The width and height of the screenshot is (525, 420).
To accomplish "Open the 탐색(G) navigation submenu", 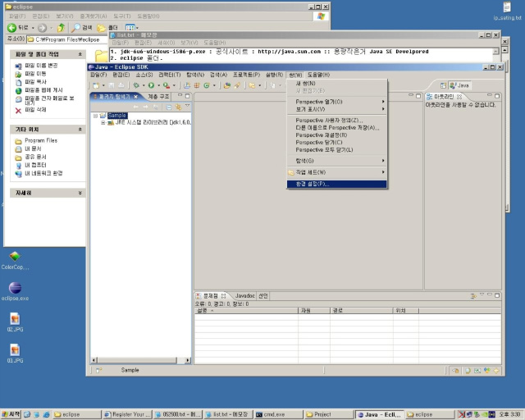I will pos(337,161).
